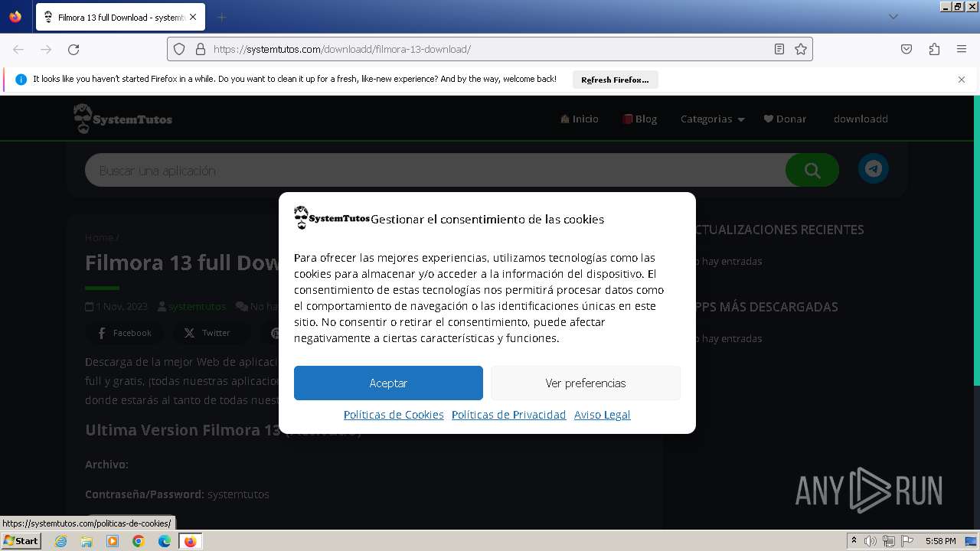Expand the list all tabs chevron
The width and height of the screenshot is (980, 551).
pyautogui.click(x=893, y=17)
